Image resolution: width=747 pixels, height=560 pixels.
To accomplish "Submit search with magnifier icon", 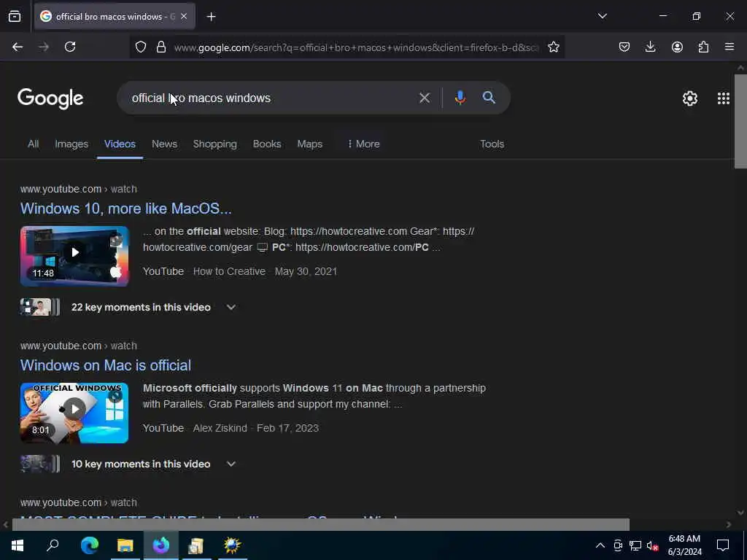I will 489,98.
